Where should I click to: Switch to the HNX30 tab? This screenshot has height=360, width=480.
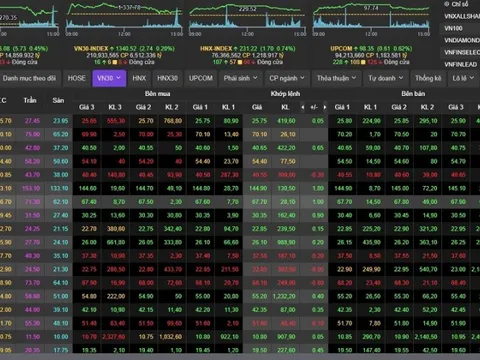point(167,78)
